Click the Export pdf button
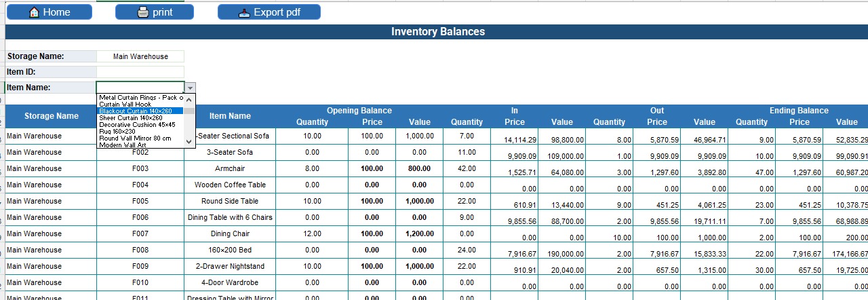Screen dimensions: 868x300 269,12
